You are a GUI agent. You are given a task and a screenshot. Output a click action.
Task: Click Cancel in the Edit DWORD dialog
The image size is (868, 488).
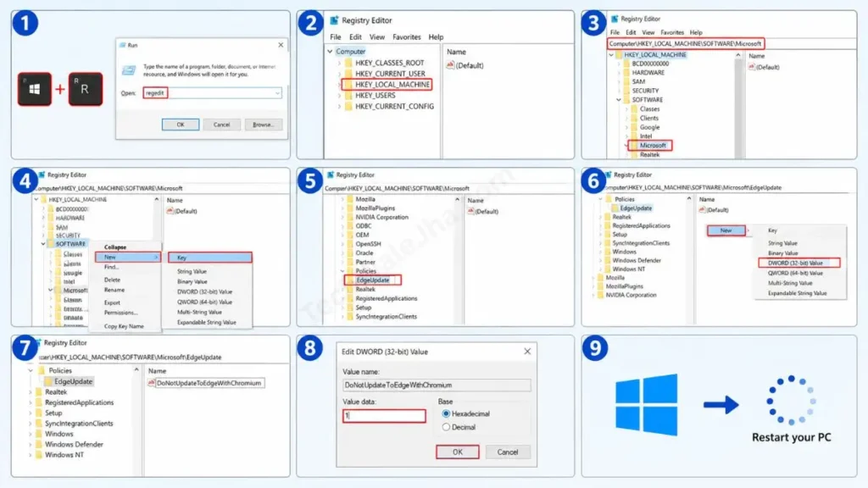coord(507,452)
